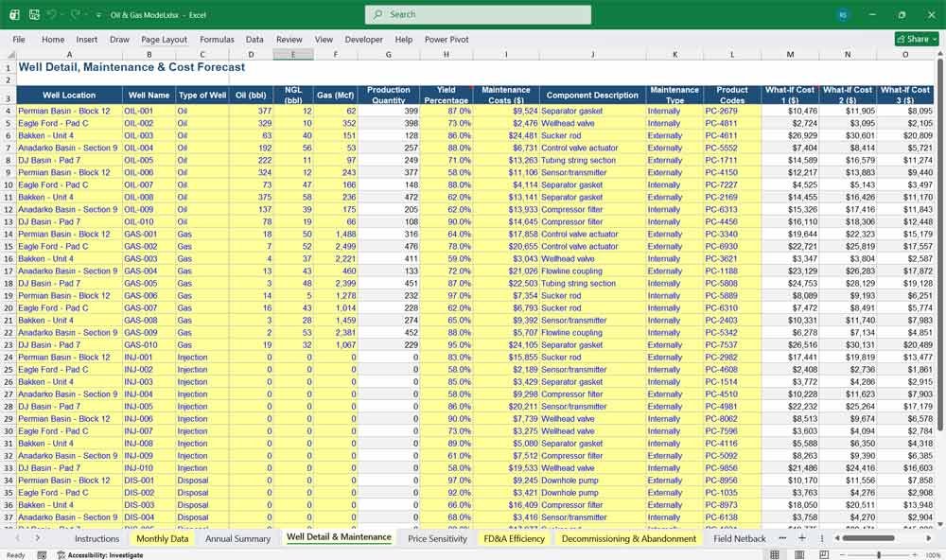Open the Price Sensitivity sheet tab
Image resolution: width=946 pixels, height=560 pixels.
pos(437,538)
